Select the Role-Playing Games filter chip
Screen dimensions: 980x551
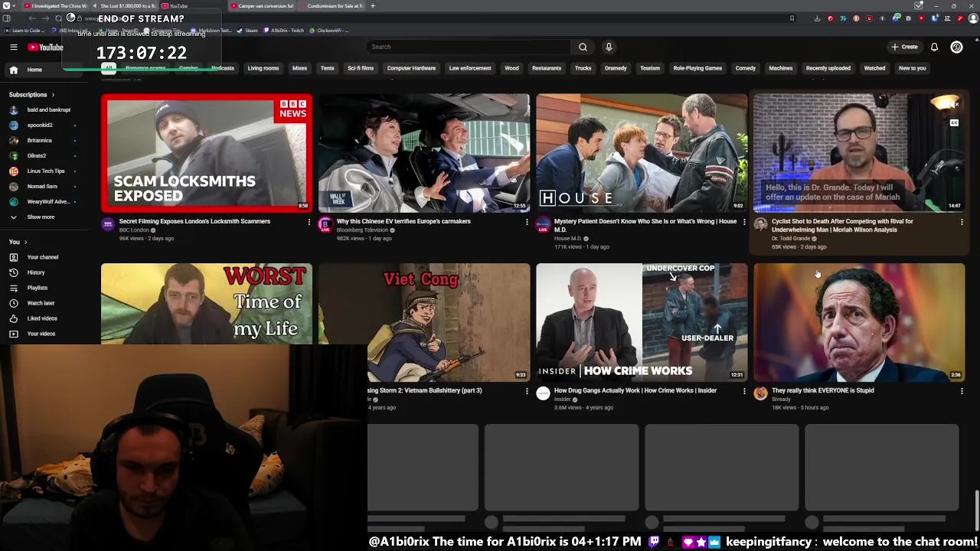point(697,68)
